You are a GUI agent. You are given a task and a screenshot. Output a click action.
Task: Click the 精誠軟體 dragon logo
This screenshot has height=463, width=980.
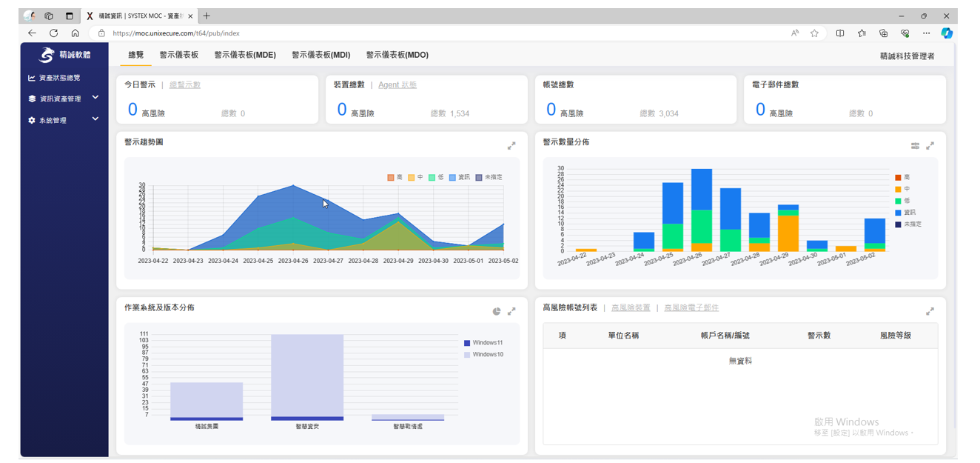[x=47, y=55]
